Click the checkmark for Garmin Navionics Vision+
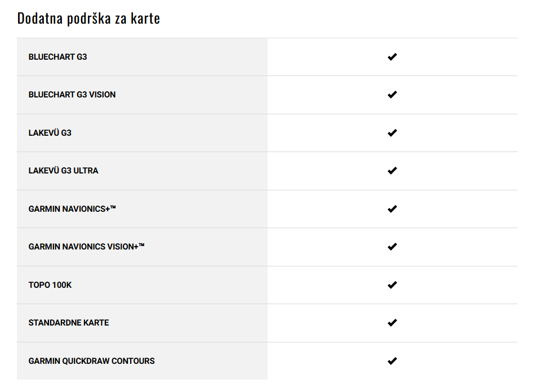Viewport: 547px width, 392px height. 392,247
